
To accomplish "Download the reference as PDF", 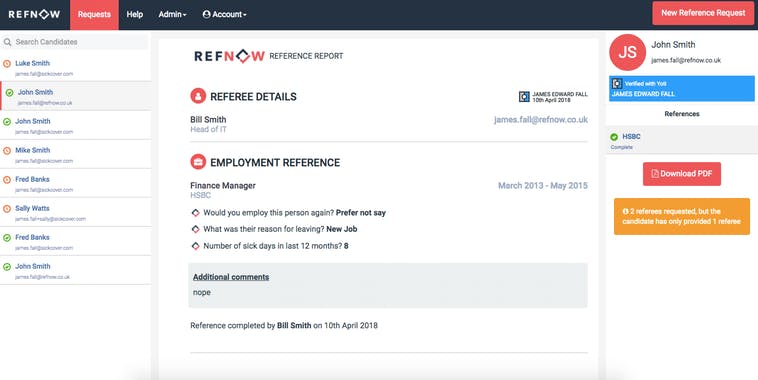I will click(x=682, y=174).
